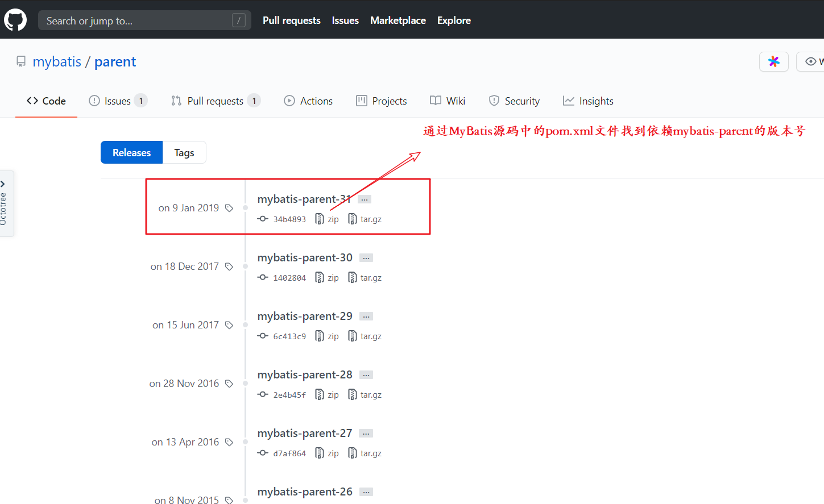This screenshot has width=824, height=504.
Task: Open the Explore menu item
Action: point(454,20)
